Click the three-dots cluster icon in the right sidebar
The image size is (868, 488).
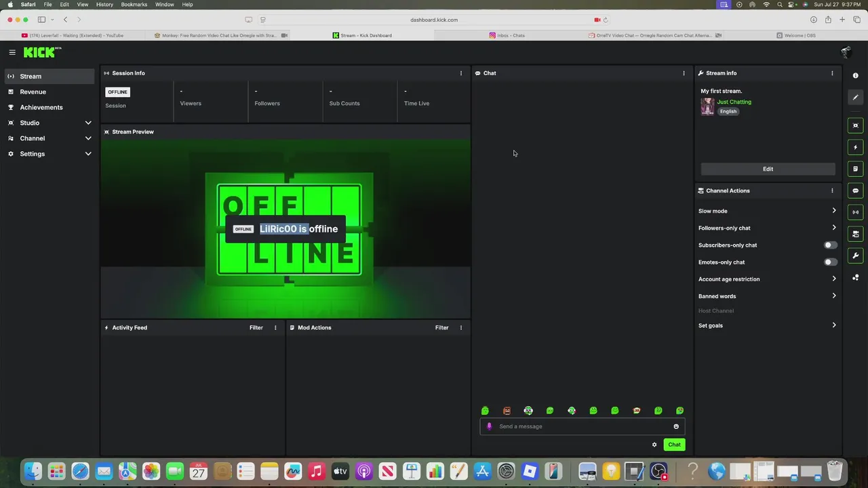855,277
